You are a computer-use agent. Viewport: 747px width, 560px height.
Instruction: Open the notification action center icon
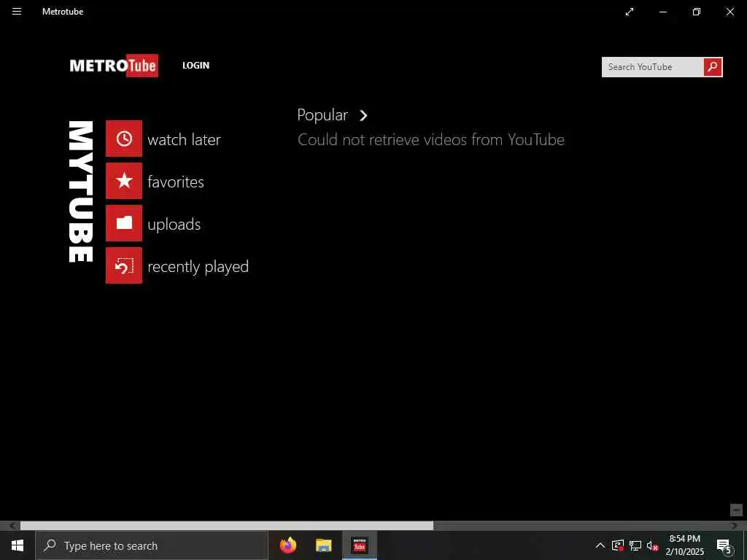pyautogui.click(x=724, y=545)
